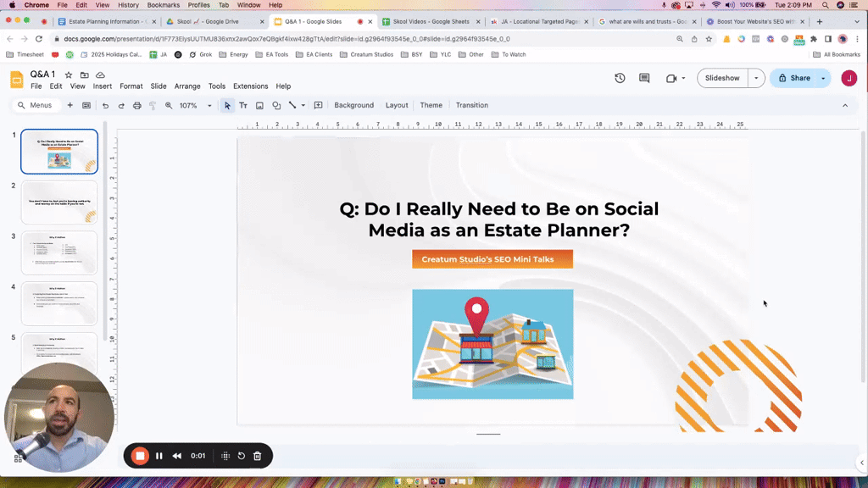Open the comments panel icon
This screenshot has width=868, height=488.
644,78
